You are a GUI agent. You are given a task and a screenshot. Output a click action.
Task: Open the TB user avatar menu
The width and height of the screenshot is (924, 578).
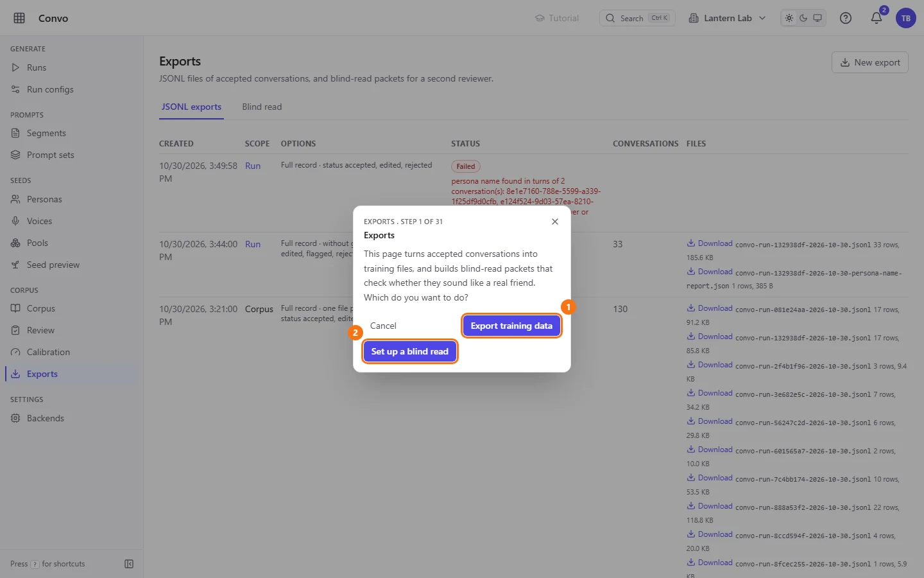click(906, 18)
